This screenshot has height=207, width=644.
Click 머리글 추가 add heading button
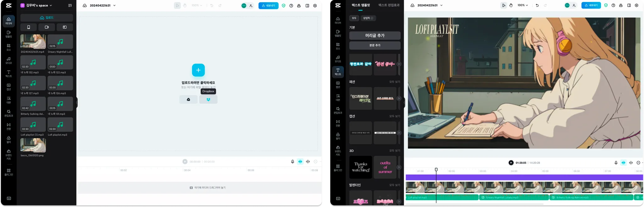(x=375, y=36)
